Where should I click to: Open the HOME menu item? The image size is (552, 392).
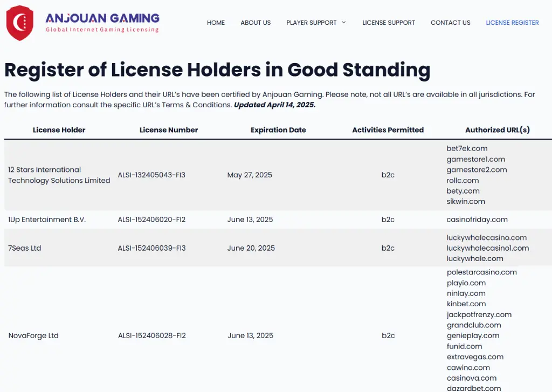pos(216,23)
